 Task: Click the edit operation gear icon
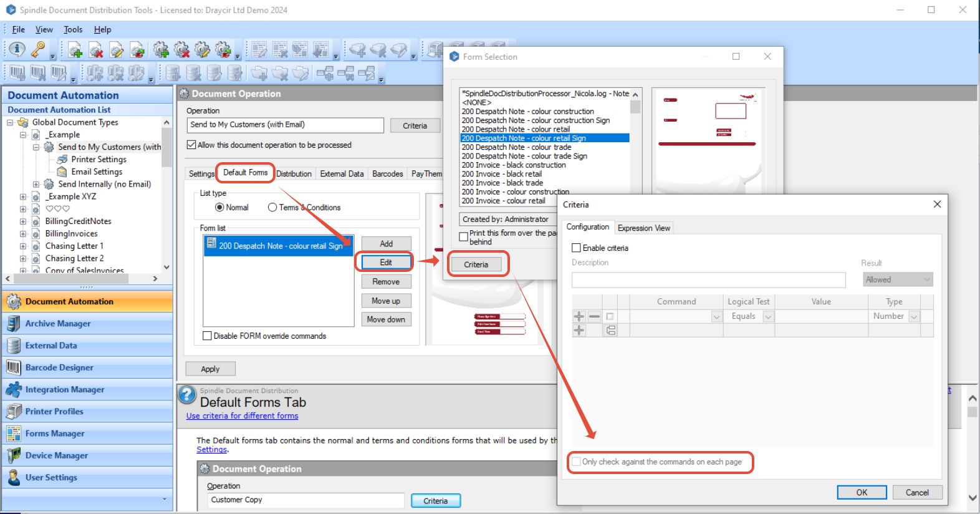tap(202, 50)
